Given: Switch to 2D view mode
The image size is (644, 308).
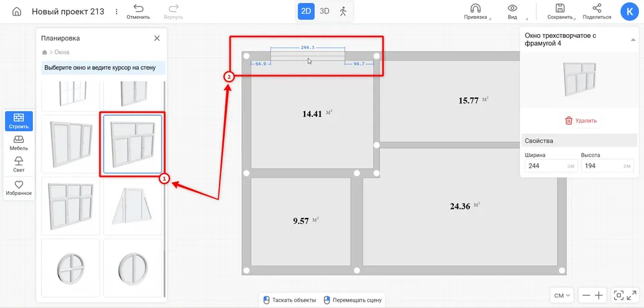Looking at the screenshot, I should point(307,11).
